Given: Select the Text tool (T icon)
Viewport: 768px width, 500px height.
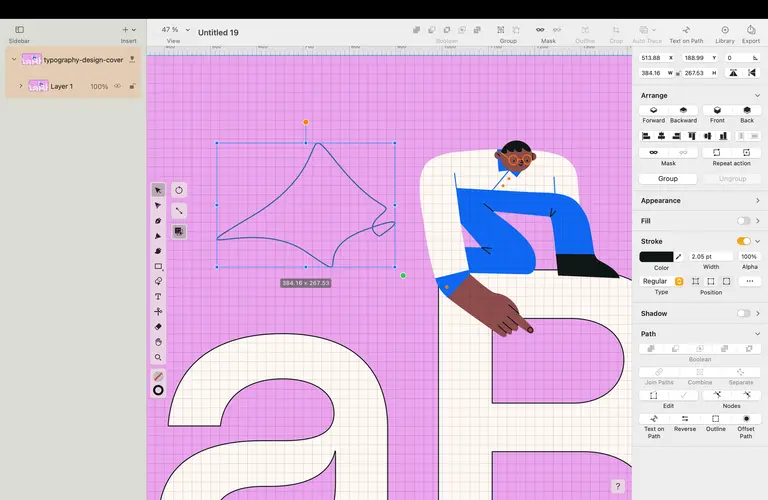Looking at the screenshot, I should click(158, 297).
